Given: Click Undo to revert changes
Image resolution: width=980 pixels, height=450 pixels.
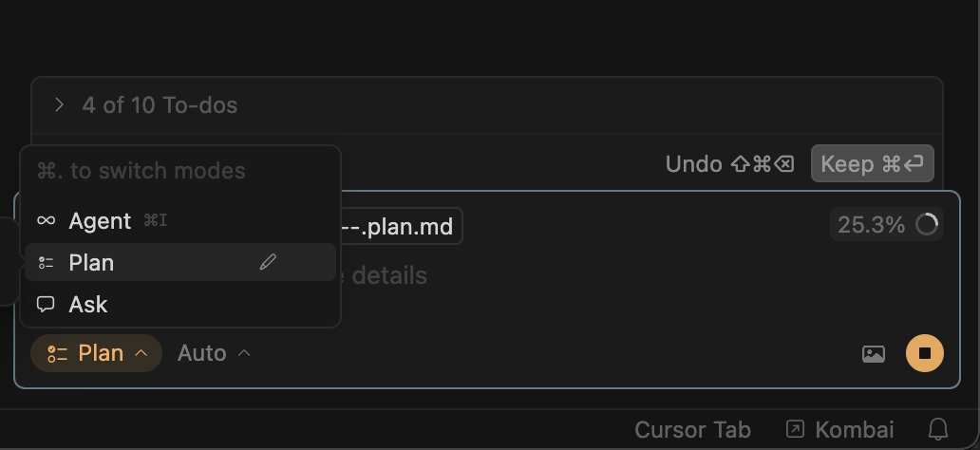Looking at the screenshot, I should coord(729,163).
